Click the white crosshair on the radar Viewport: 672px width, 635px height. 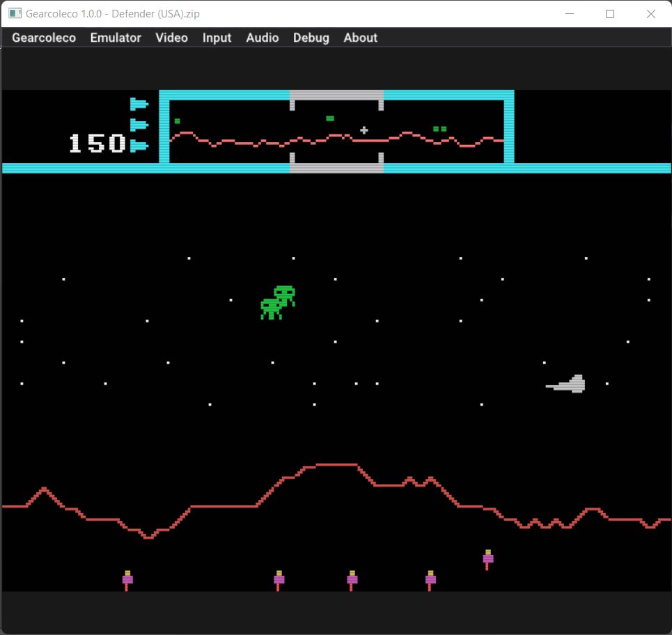click(364, 130)
